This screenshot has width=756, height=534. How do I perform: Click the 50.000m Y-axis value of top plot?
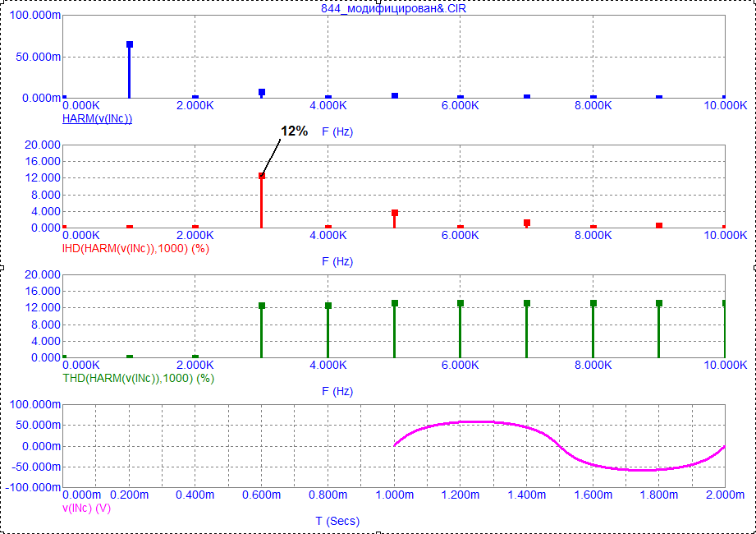[x=38, y=57]
